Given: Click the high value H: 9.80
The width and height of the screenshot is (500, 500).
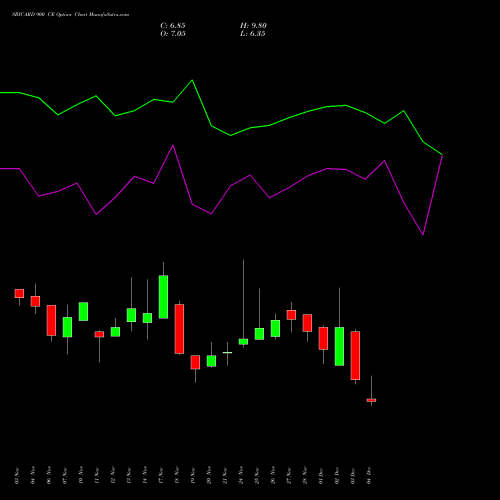Looking at the screenshot, I should 253,26.
